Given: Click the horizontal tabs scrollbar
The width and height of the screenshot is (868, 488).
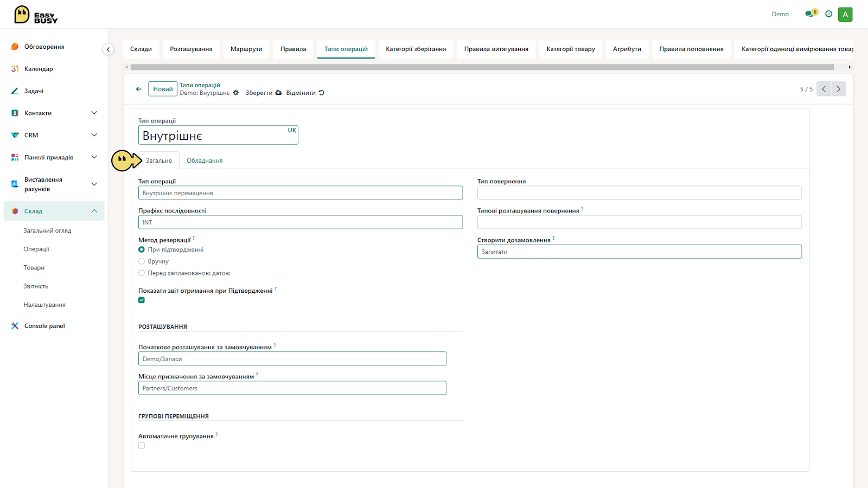Looking at the screenshot, I should [482, 67].
